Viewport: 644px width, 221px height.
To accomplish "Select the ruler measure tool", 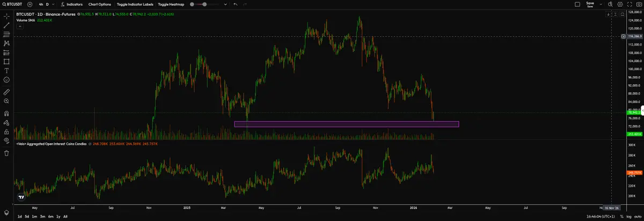I will 6,92.
